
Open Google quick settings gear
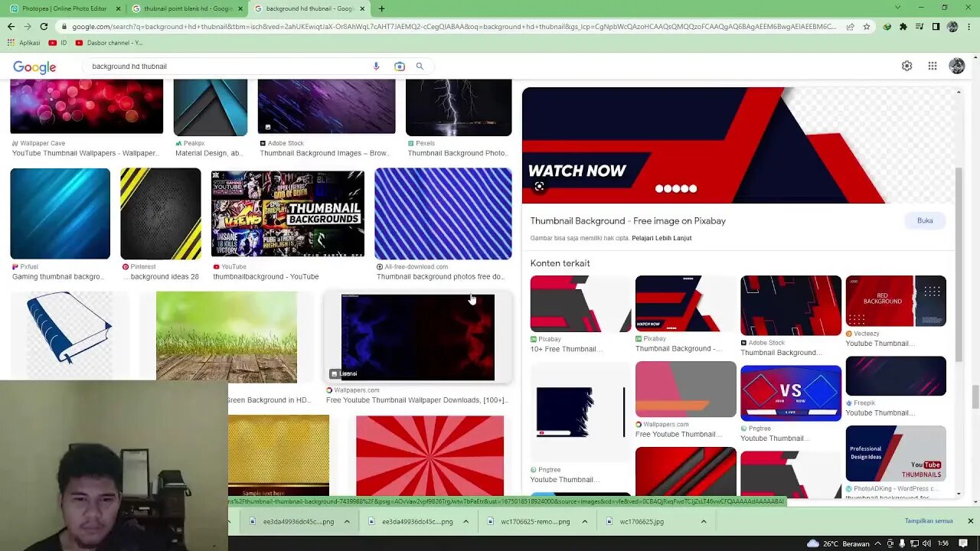[x=906, y=66]
